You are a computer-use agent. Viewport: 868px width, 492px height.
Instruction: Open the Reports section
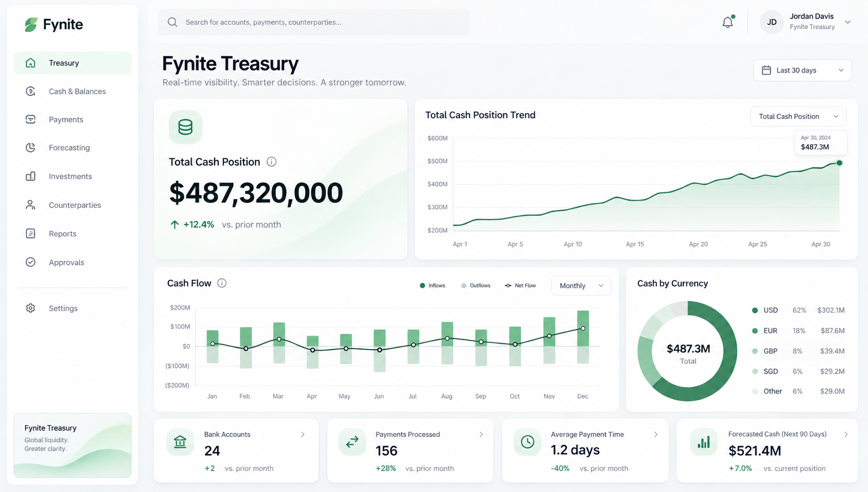point(72,233)
